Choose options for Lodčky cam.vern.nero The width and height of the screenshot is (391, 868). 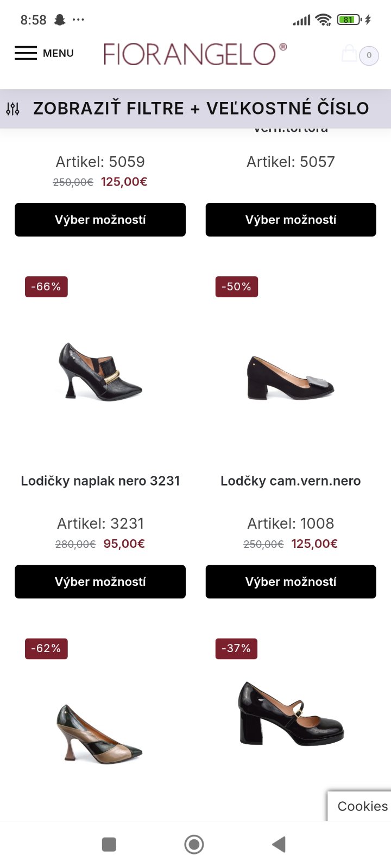click(291, 582)
